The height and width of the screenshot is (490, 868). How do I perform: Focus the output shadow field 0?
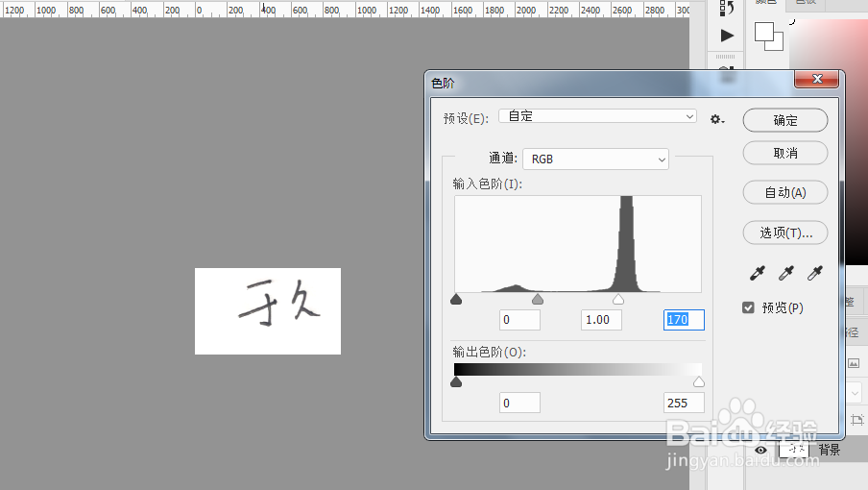pyautogui.click(x=519, y=404)
